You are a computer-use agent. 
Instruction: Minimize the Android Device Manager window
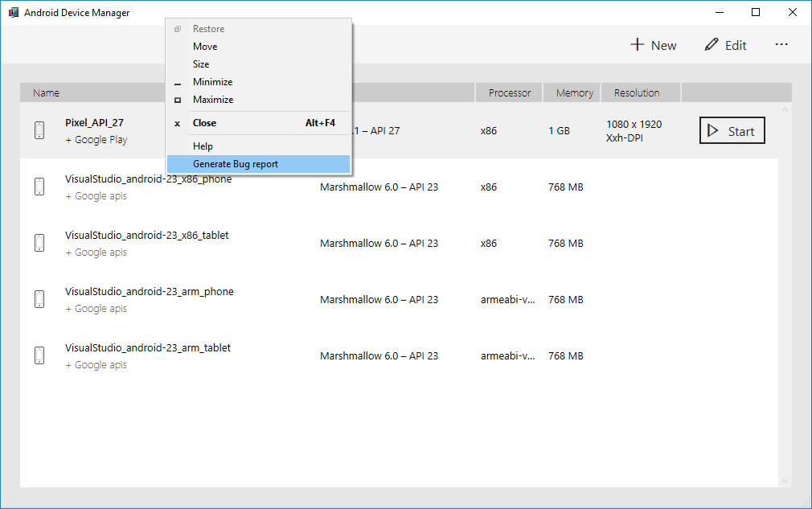click(x=720, y=12)
